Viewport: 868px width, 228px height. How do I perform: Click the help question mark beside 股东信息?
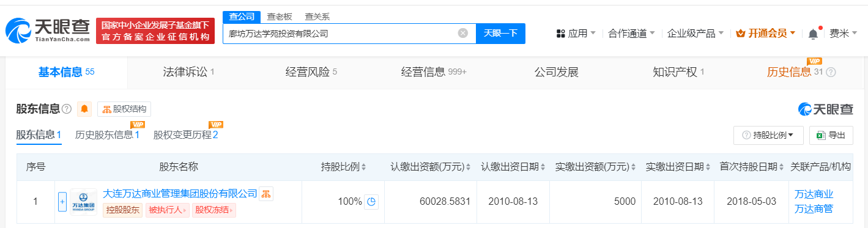click(x=67, y=109)
